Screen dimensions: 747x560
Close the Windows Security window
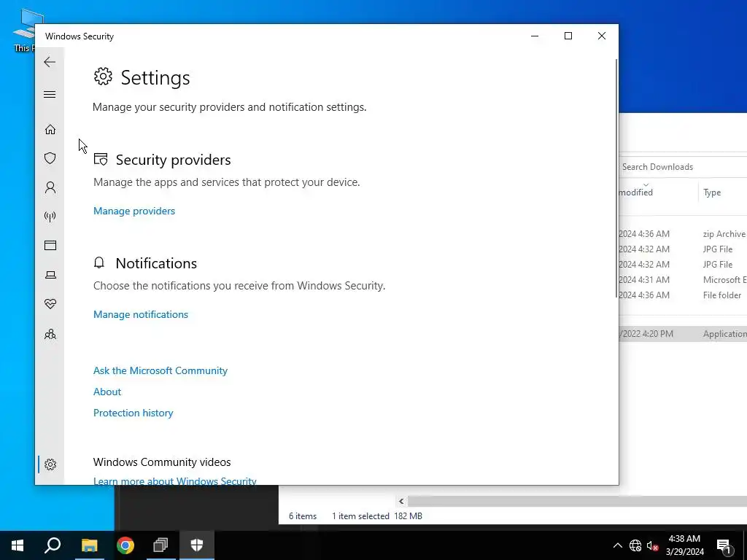pyautogui.click(x=602, y=36)
